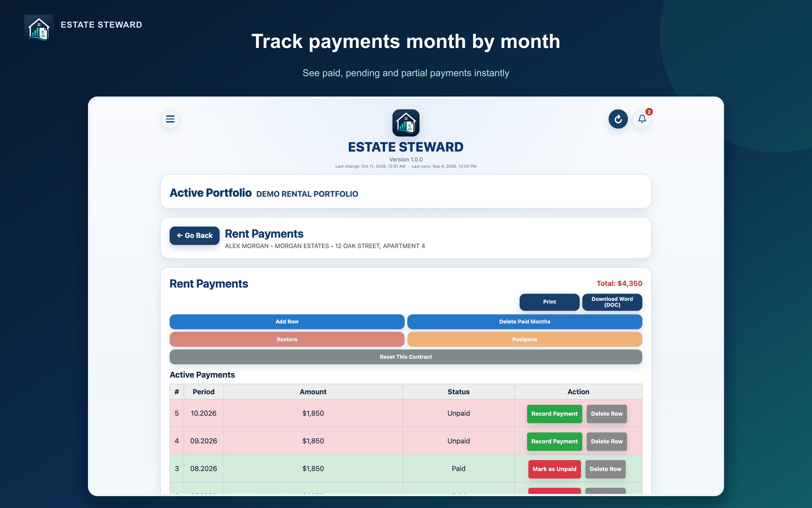
Task: Click Paid status for 08.2026
Action: pos(458,468)
